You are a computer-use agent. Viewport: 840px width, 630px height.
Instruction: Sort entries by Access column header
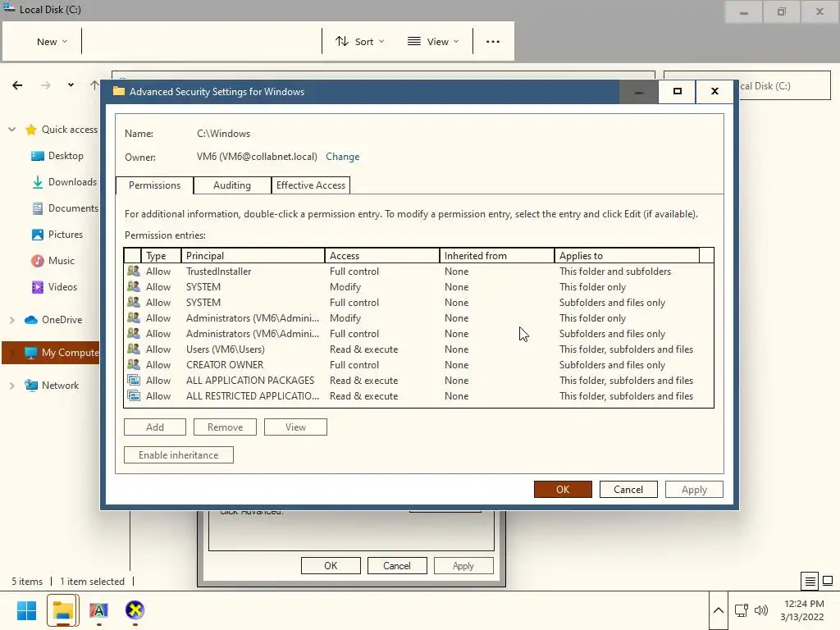tap(382, 256)
